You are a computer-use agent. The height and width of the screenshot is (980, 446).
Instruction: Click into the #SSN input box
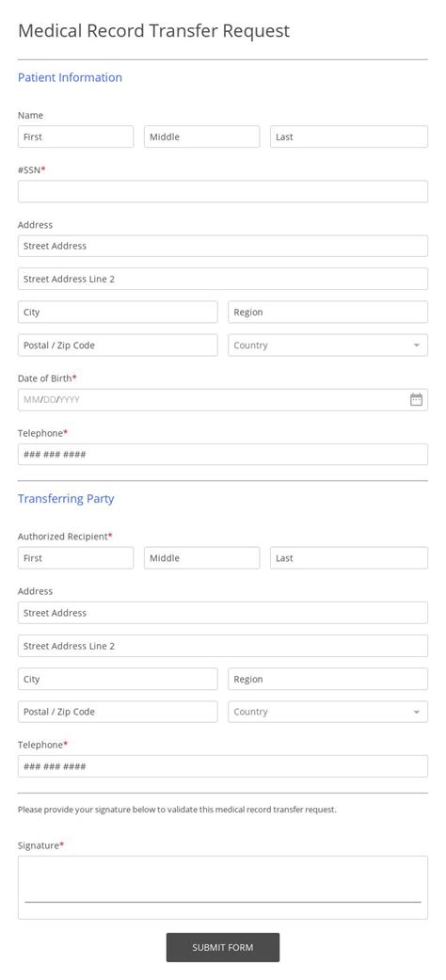223,191
